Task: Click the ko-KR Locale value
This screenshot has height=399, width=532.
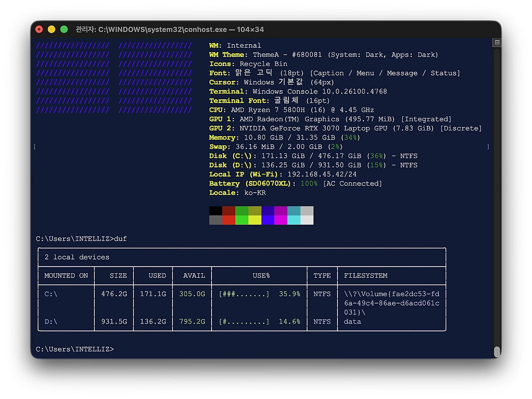Action: point(255,192)
